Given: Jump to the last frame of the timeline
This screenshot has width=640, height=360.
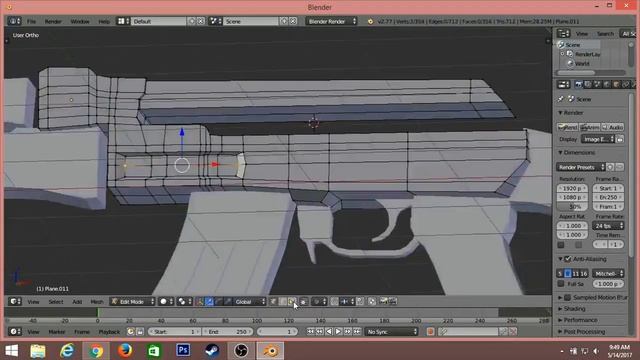Looking at the screenshot, I should pyautogui.click(x=357, y=332).
